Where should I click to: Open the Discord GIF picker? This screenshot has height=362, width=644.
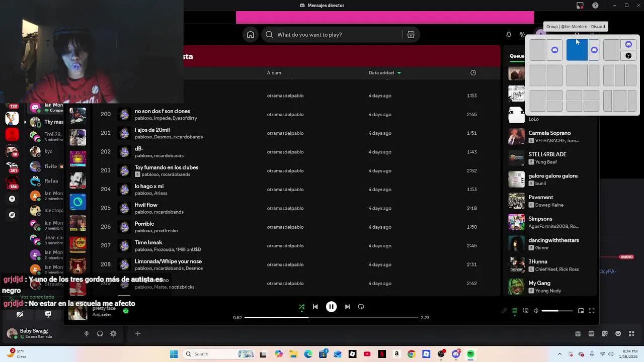(591, 333)
